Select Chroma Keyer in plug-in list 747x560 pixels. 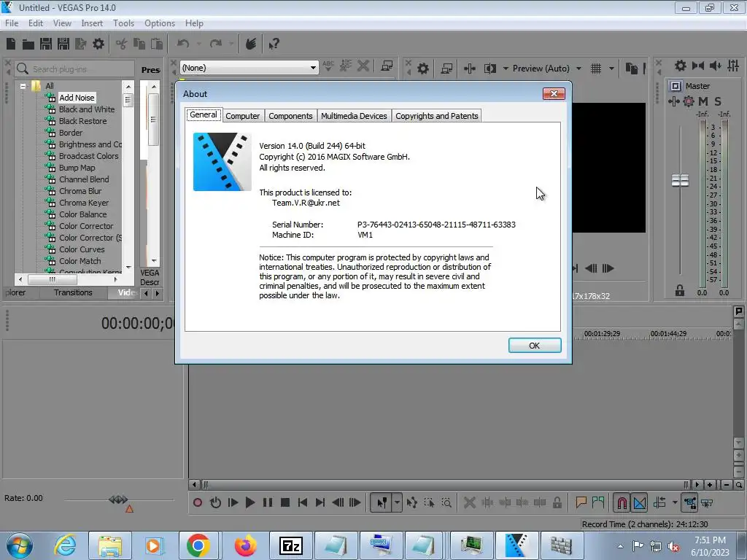pos(84,203)
